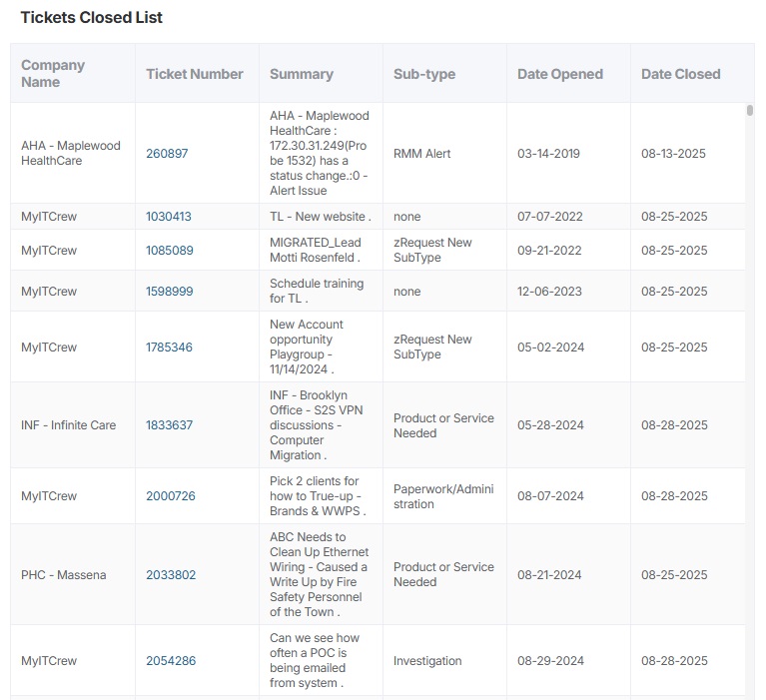This screenshot has width=766, height=700.
Task: Click the 'TL - New website' summary
Action: point(320,217)
